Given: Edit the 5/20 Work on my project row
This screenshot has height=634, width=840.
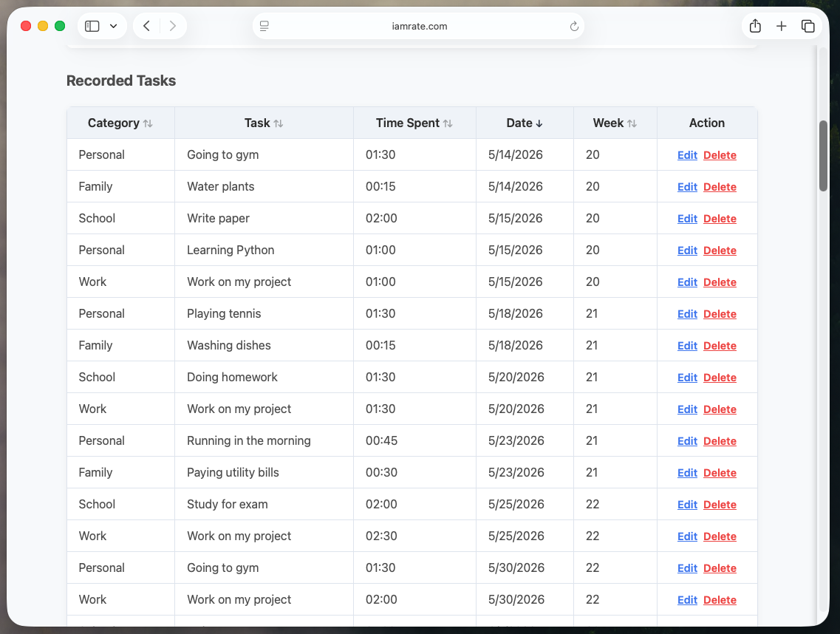Looking at the screenshot, I should 687,409.
